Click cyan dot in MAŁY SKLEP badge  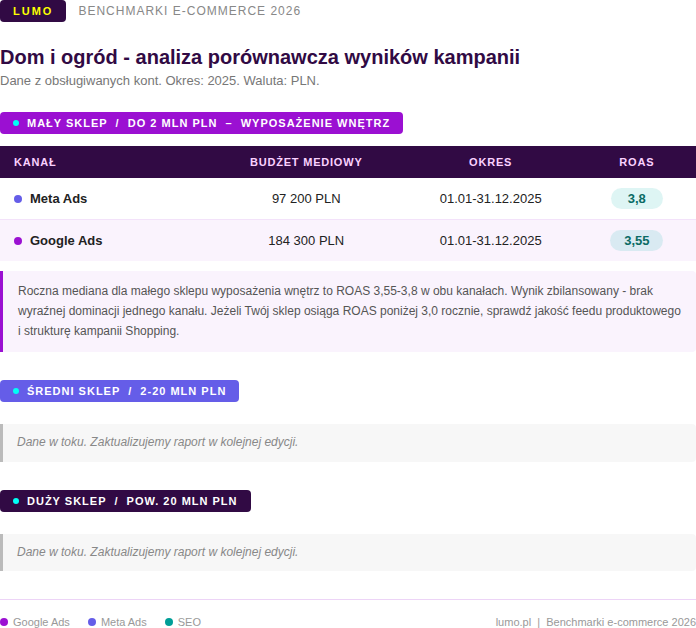pos(16,123)
